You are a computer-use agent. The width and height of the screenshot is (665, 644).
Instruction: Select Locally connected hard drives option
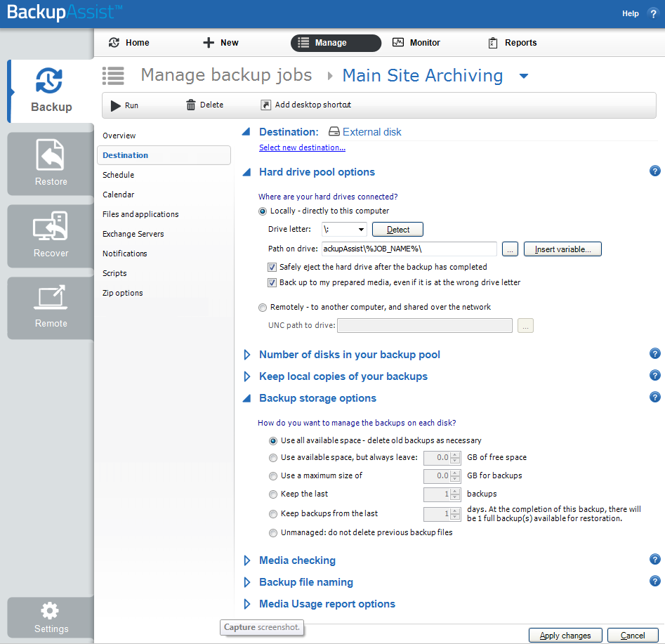(263, 211)
